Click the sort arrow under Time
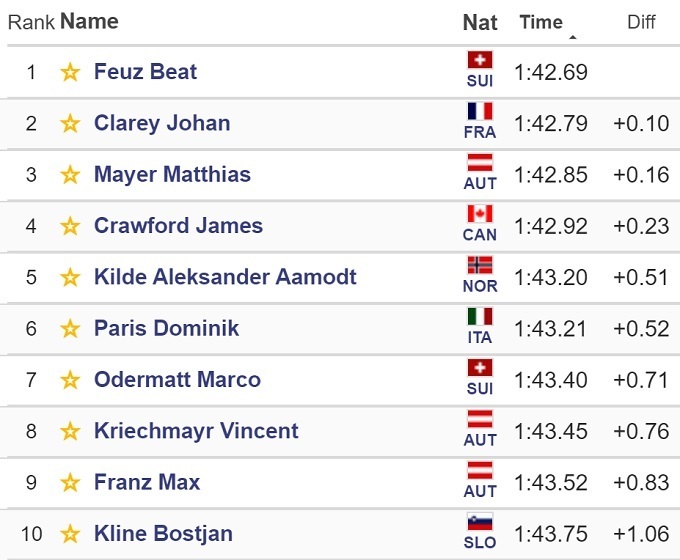The image size is (680, 560). pos(573,38)
